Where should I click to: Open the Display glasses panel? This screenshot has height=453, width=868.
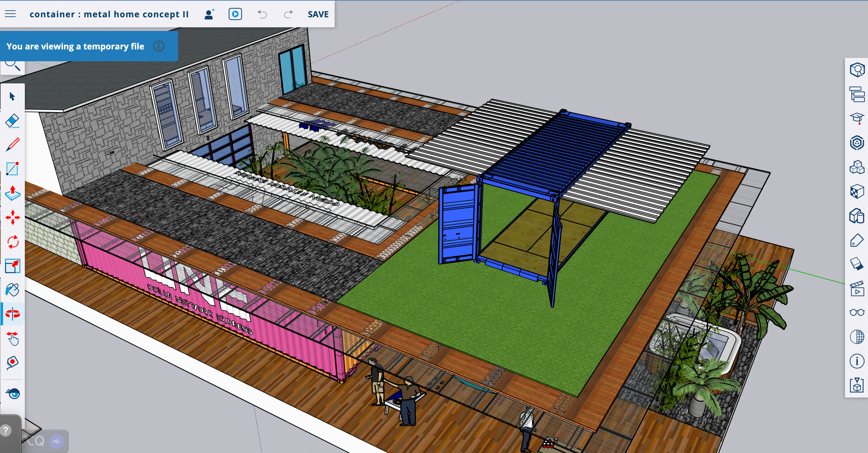click(857, 312)
